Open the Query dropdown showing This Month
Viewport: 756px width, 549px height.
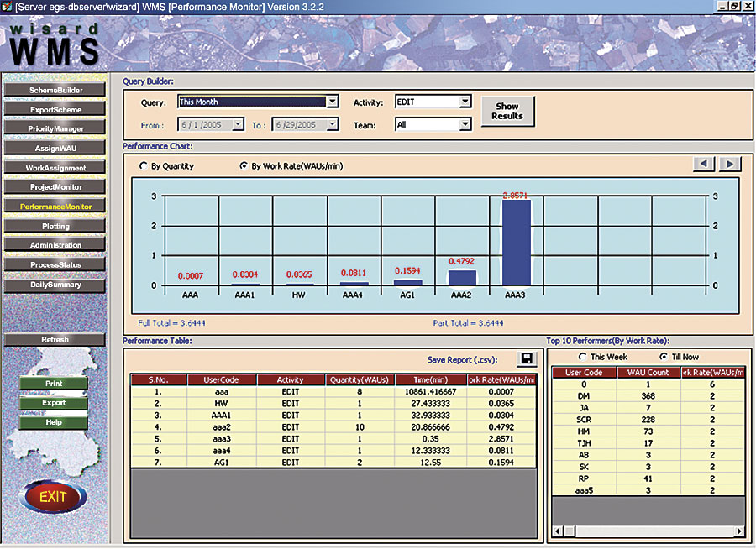click(259, 102)
